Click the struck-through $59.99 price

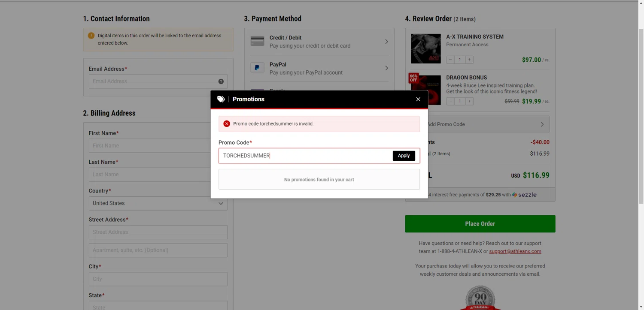click(x=512, y=102)
